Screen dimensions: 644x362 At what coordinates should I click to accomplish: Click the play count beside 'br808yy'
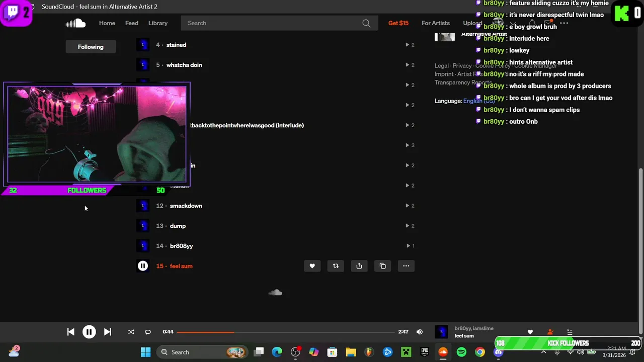[x=410, y=246]
